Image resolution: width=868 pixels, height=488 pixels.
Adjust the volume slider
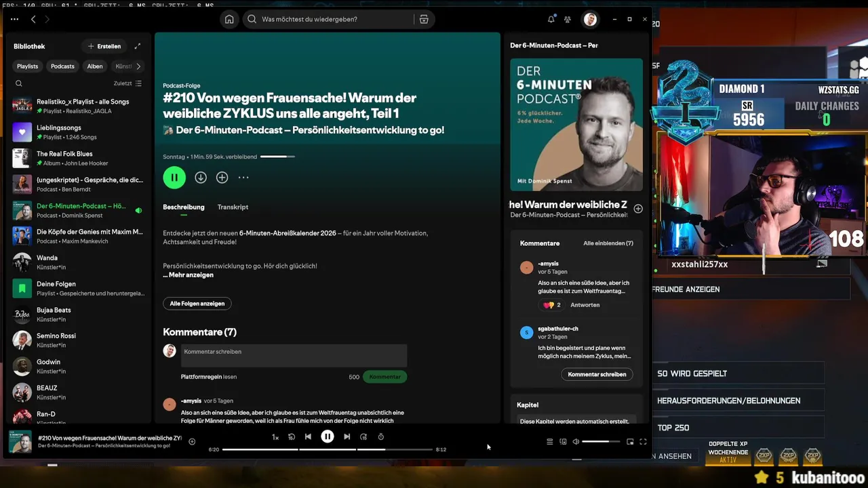601,442
